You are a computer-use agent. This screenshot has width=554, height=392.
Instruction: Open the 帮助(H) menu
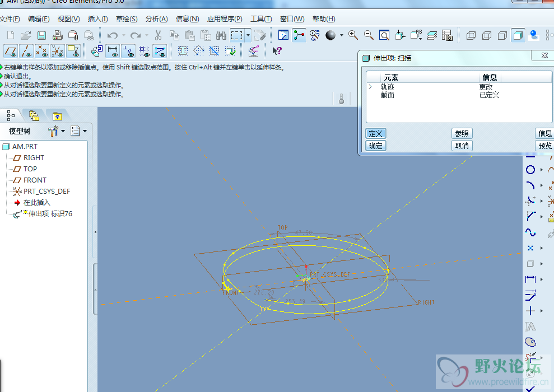pos(324,18)
